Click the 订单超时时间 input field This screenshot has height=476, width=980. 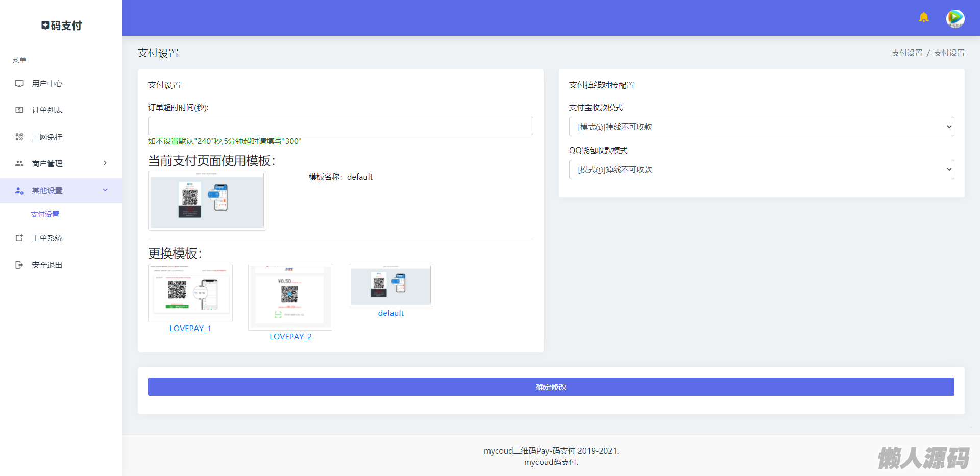point(340,126)
